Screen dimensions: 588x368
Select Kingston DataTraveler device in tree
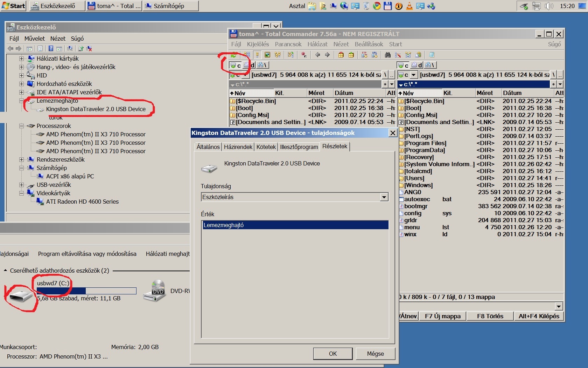point(96,109)
